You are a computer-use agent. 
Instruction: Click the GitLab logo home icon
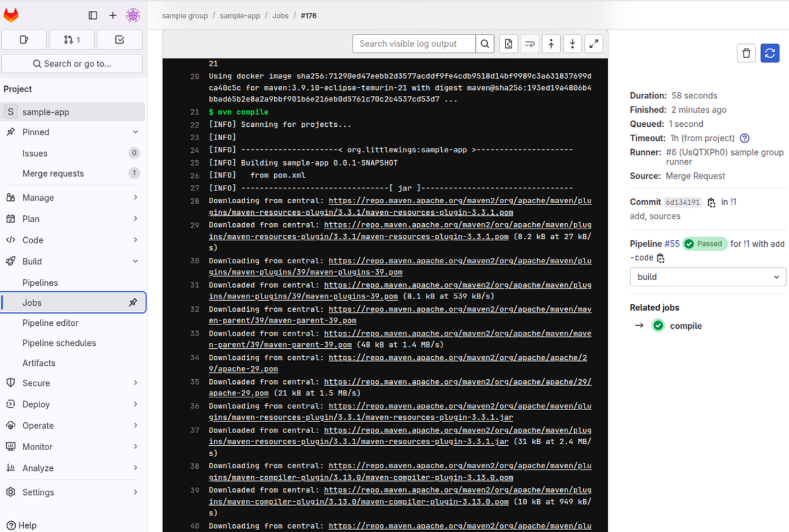coord(11,15)
